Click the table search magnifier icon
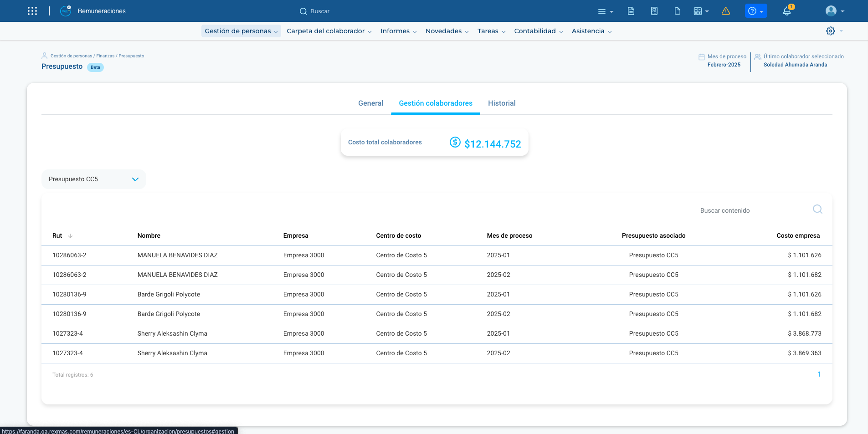 tap(818, 209)
